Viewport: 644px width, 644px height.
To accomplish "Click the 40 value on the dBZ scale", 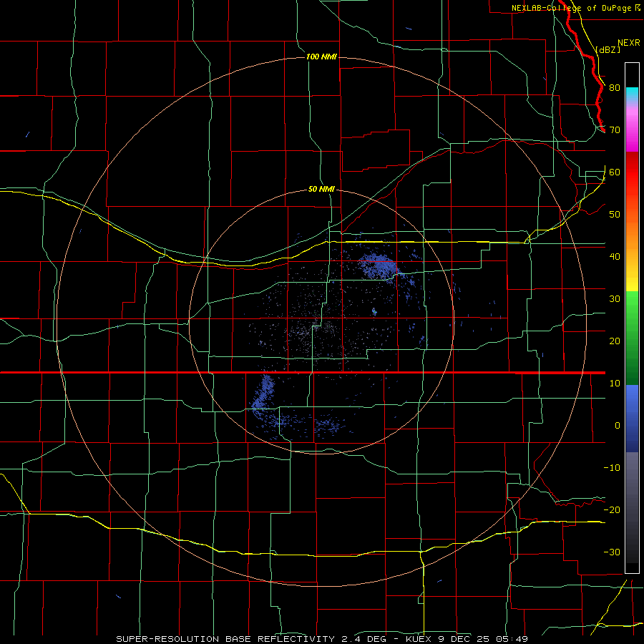I will click(615, 257).
